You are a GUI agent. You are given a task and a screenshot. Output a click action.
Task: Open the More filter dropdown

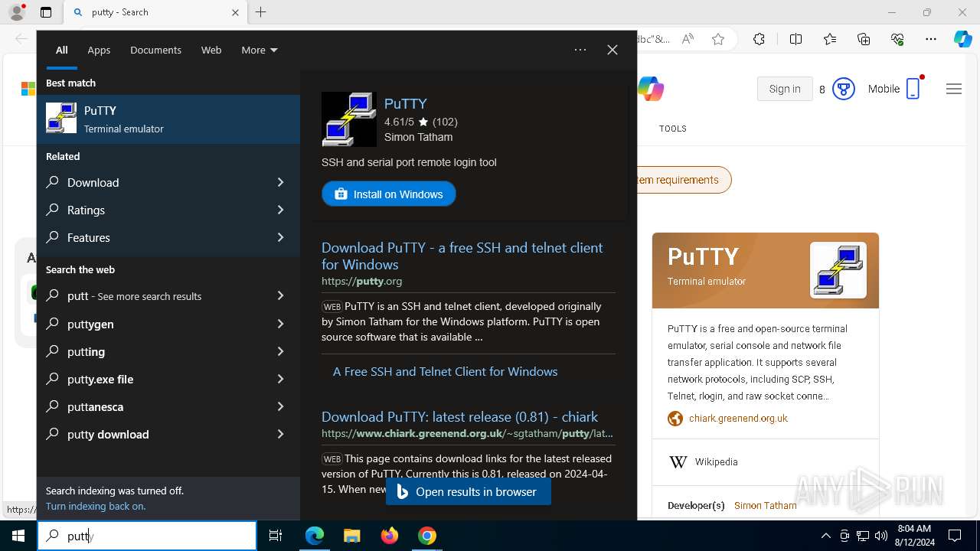pyautogui.click(x=260, y=50)
